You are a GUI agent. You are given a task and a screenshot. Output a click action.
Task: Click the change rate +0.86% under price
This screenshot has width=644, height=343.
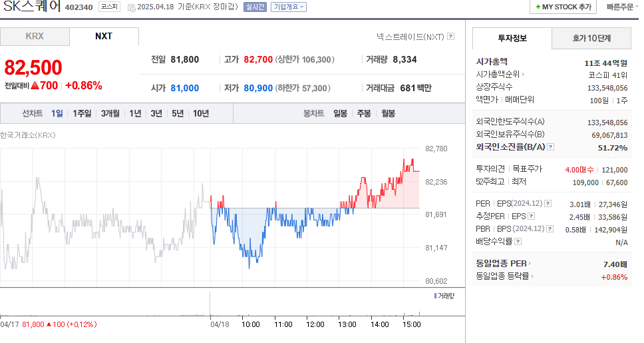83,85
